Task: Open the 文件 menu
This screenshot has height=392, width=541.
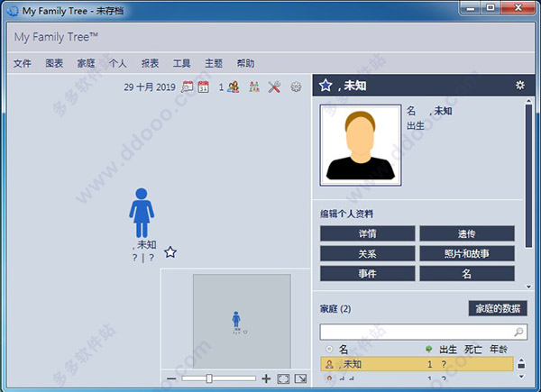Action: click(x=22, y=63)
